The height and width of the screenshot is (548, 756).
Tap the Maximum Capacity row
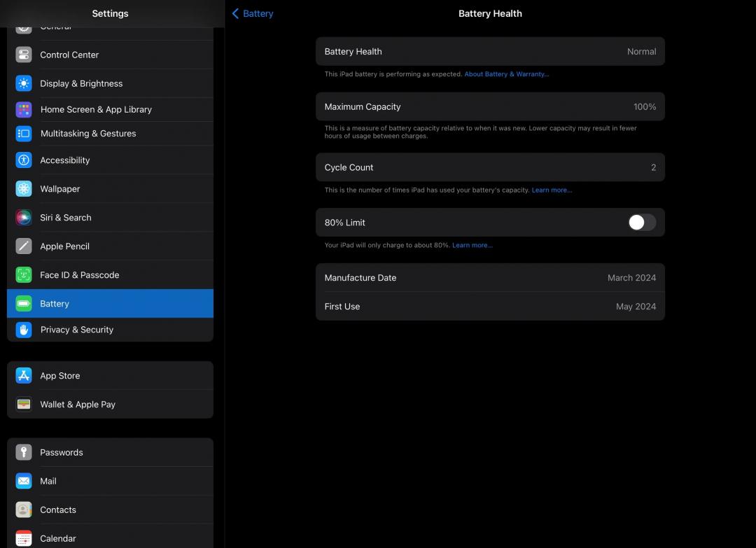(x=490, y=106)
